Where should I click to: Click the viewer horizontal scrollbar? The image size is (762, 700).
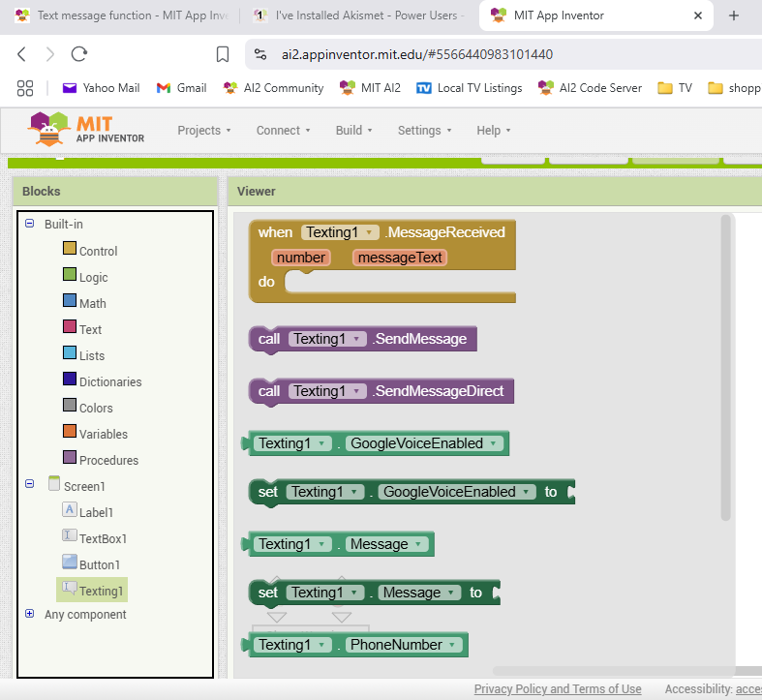(626, 671)
